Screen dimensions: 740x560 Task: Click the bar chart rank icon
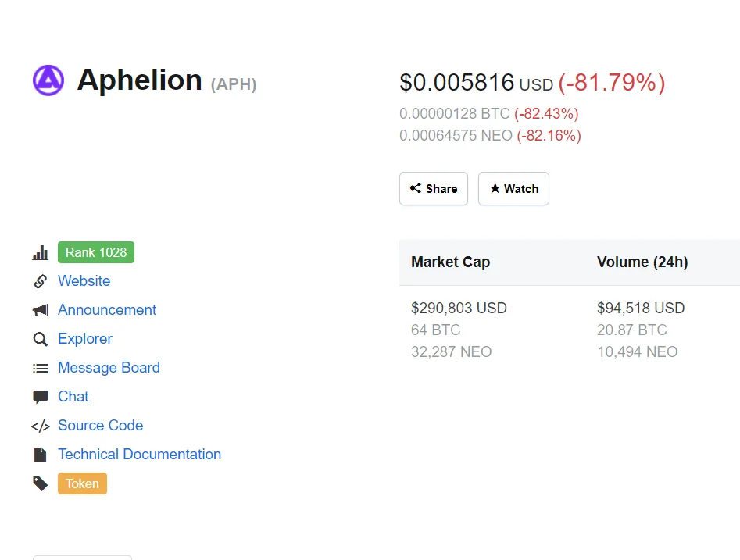(40, 252)
